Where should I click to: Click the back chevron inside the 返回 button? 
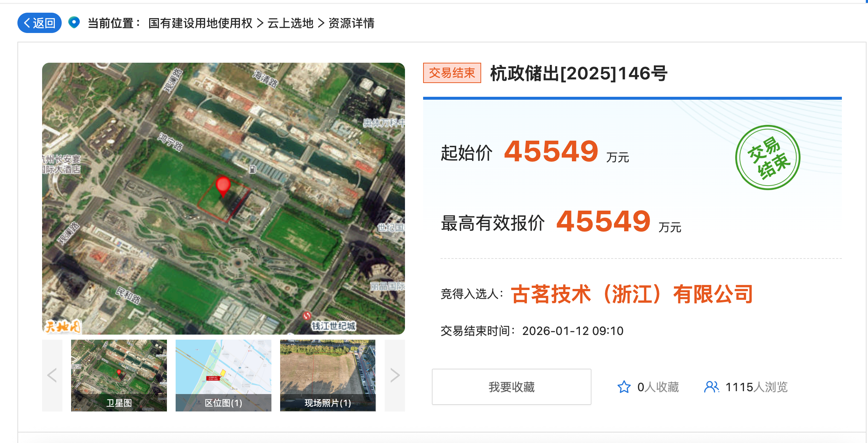(x=27, y=23)
